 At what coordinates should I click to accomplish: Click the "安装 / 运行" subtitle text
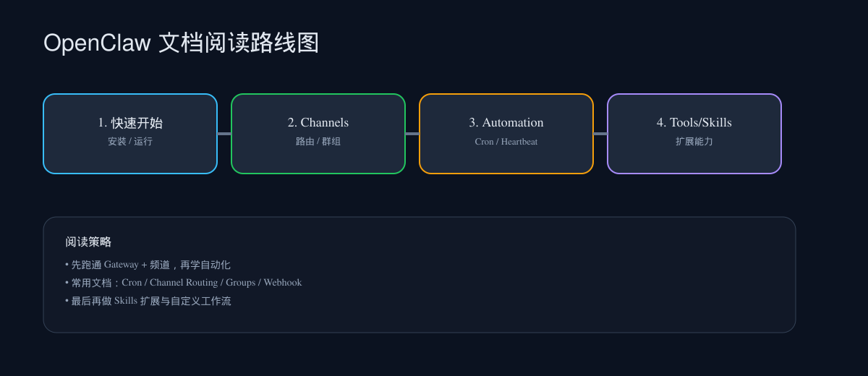(130, 142)
